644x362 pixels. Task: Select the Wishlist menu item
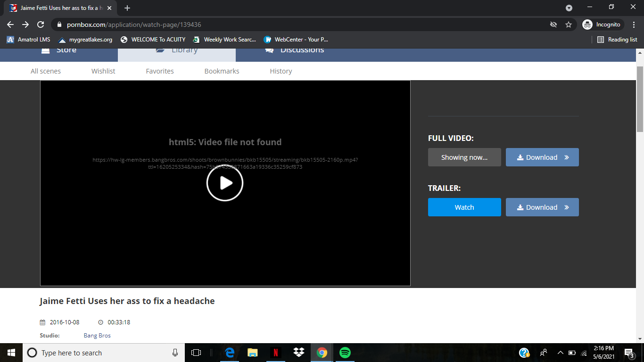(103, 71)
